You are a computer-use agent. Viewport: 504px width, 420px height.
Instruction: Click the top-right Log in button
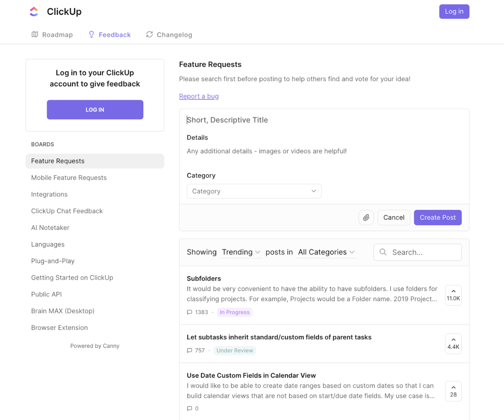(454, 12)
